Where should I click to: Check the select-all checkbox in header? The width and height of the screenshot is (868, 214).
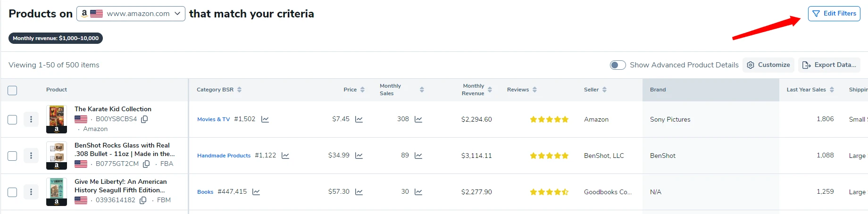(13, 90)
